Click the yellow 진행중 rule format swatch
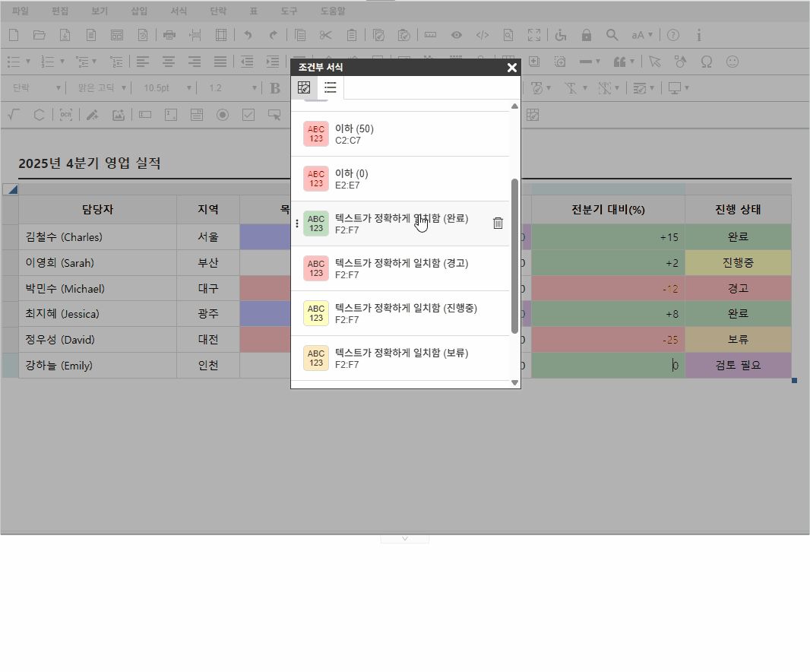 315,313
